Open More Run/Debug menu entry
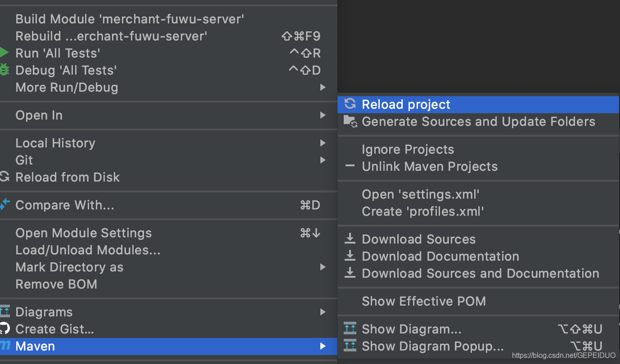The height and width of the screenshot is (364, 620). pos(169,87)
